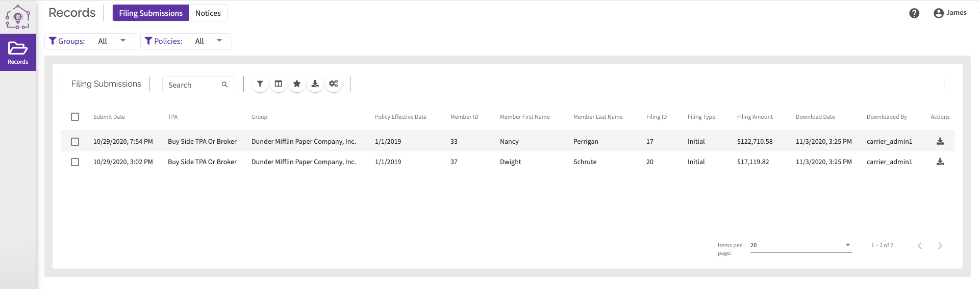Image resolution: width=980 pixels, height=289 pixels.
Task: Click the Filing ID 17 cell
Action: click(x=650, y=141)
